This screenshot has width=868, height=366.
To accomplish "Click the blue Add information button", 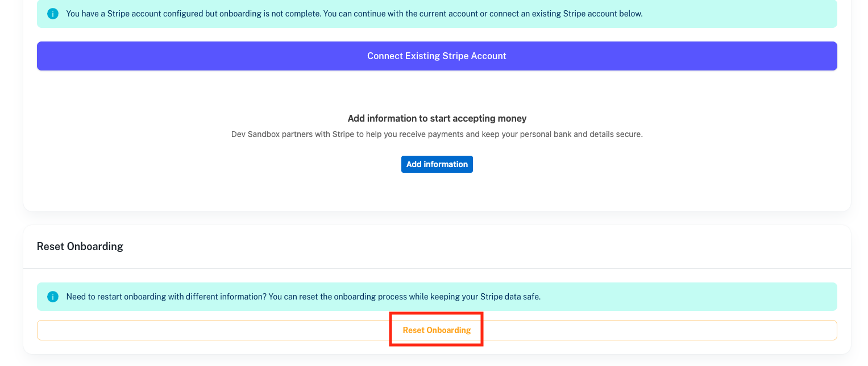I will (437, 164).
